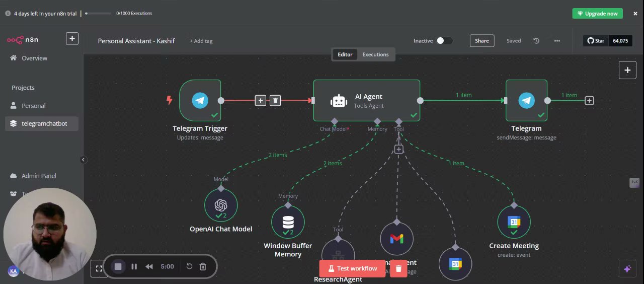This screenshot has height=284, width=644.
Task: Toggle the Inactive workflow switch
Action: click(444, 41)
